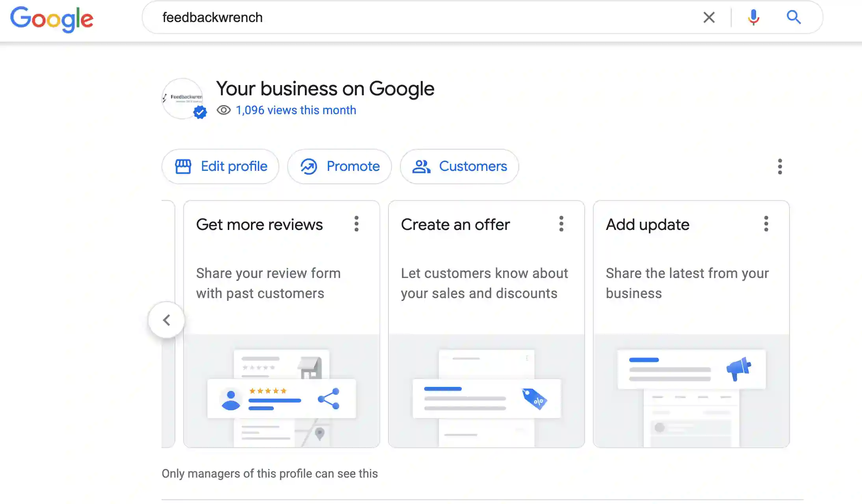Start the search with the magnifier icon
The width and height of the screenshot is (862, 504).
[793, 17]
